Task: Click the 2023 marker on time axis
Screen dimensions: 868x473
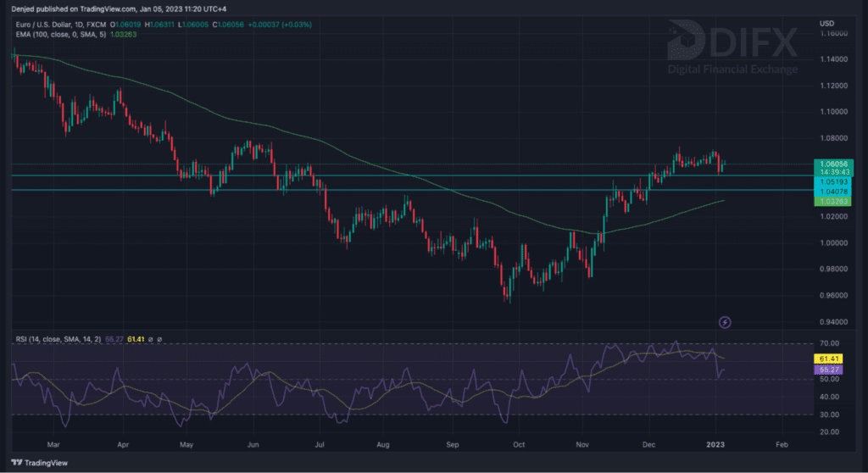Action: [716, 442]
